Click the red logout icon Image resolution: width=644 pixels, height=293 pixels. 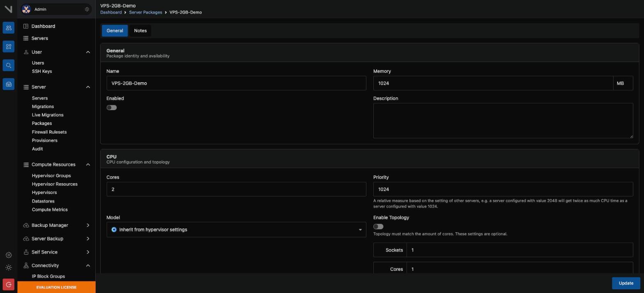(8, 284)
